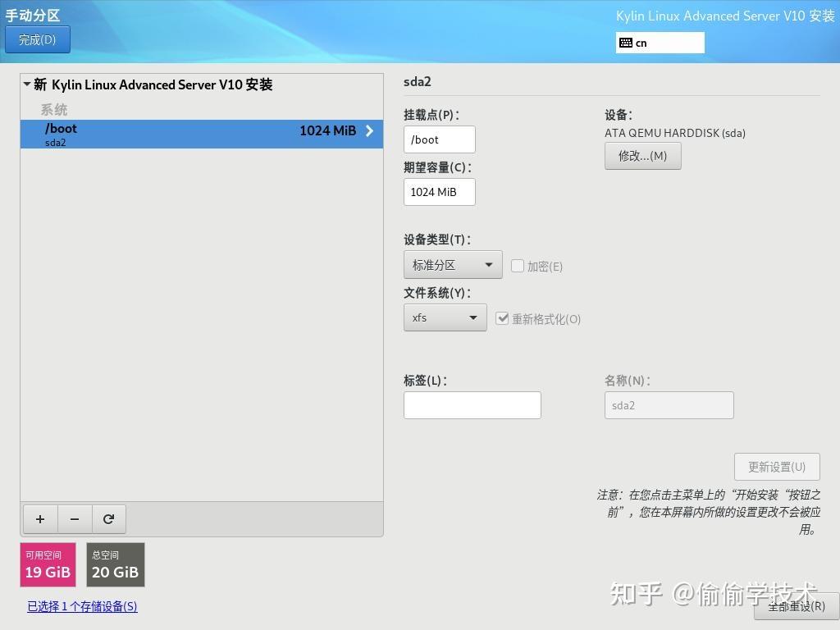Add a new partition with the + icon

tap(39, 518)
